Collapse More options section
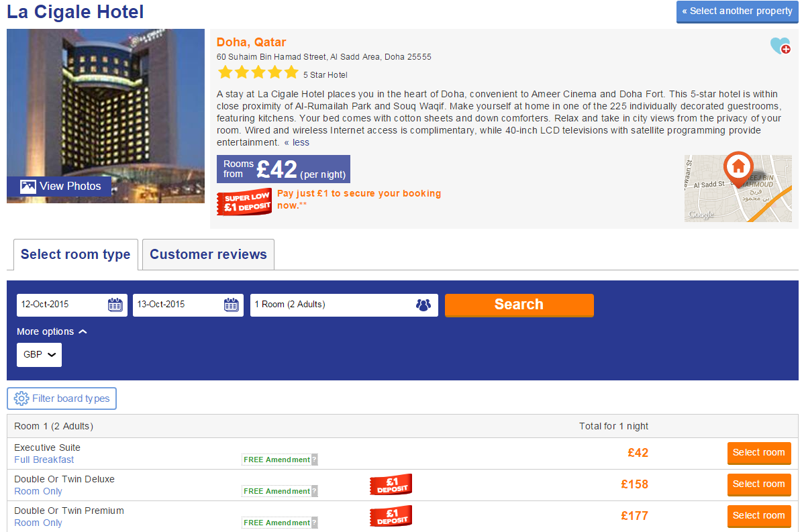Image resolution: width=804 pixels, height=532 pixels. (x=52, y=331)
